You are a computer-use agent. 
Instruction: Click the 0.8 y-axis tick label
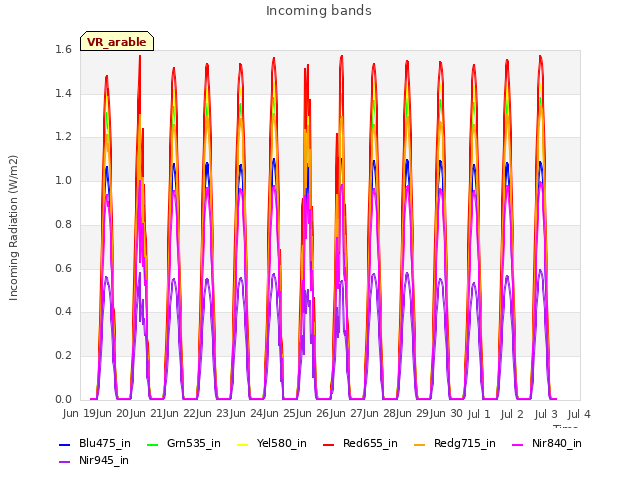pyautogui.click(x=63, y=224)
